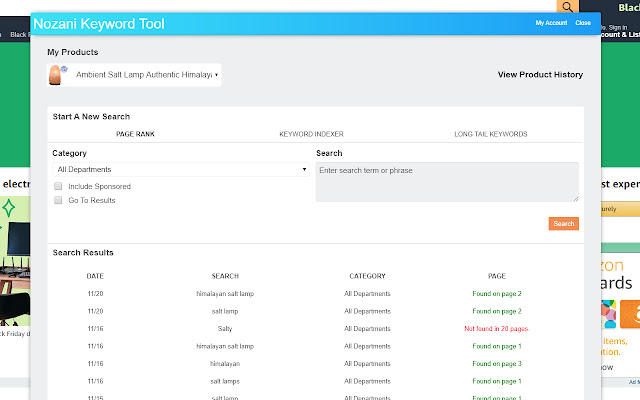640x400 pixels.
Task: Click the textarea resize grip corner
Action: tap(576, 199)
